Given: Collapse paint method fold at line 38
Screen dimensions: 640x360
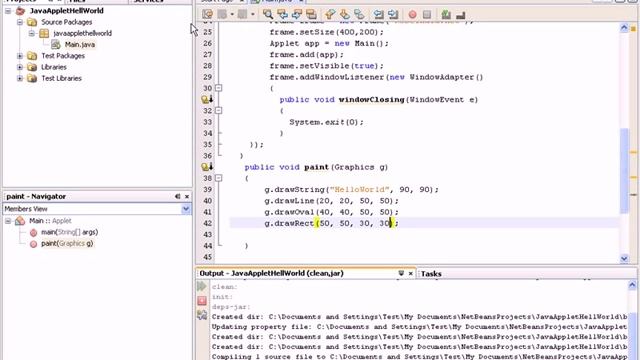Looking at the screenshot, I should (218, 178).
